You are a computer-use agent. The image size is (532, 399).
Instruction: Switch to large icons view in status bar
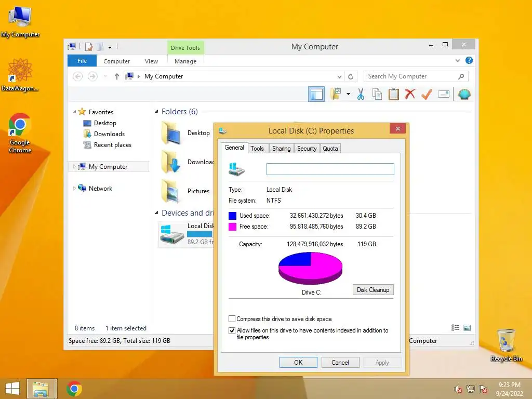(467, 328)
